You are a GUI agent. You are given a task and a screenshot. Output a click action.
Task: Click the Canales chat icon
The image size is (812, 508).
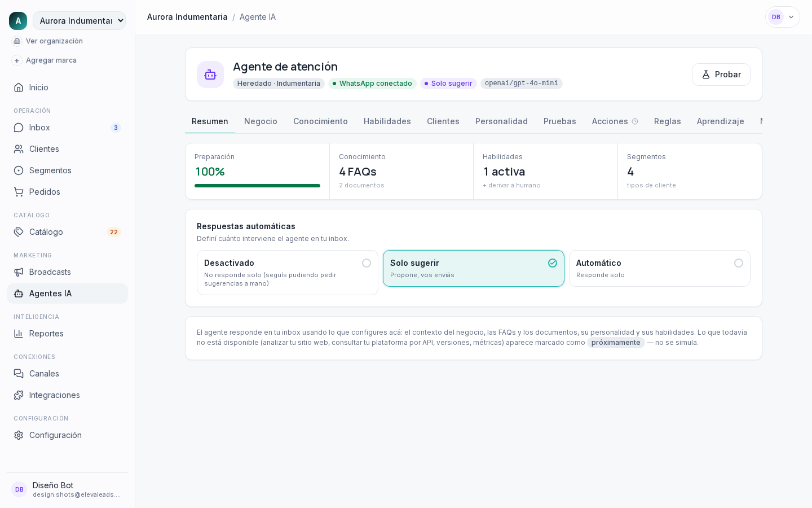pos(19,374)
